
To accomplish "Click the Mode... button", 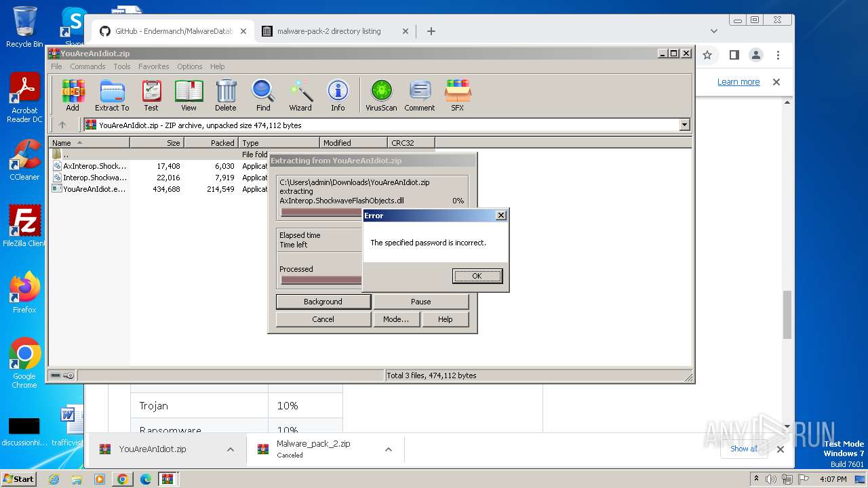I will point(395,319).
